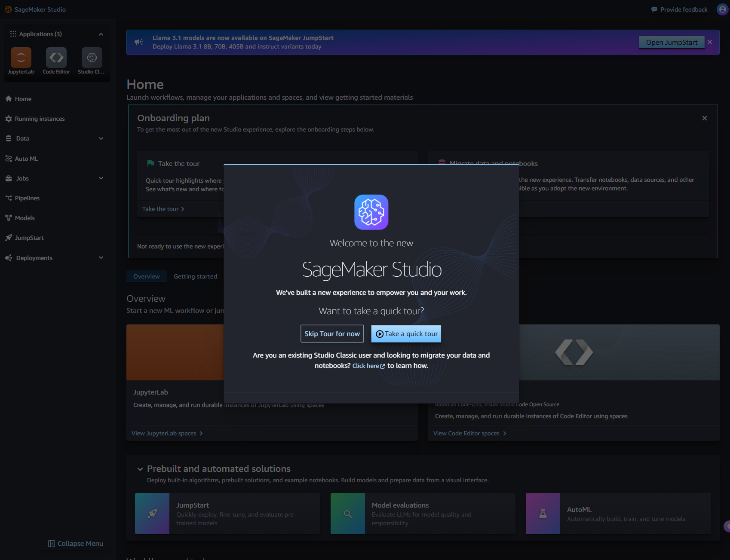This screenshot has width=730, height=560.
Task: Collapse the Applications (3) panel
Action: coord(101,34)
